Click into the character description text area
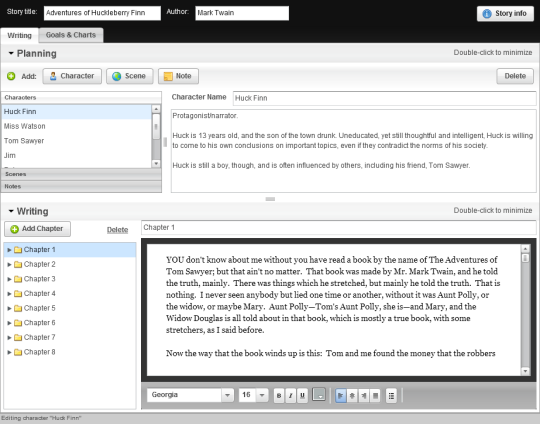 [354, 151]
